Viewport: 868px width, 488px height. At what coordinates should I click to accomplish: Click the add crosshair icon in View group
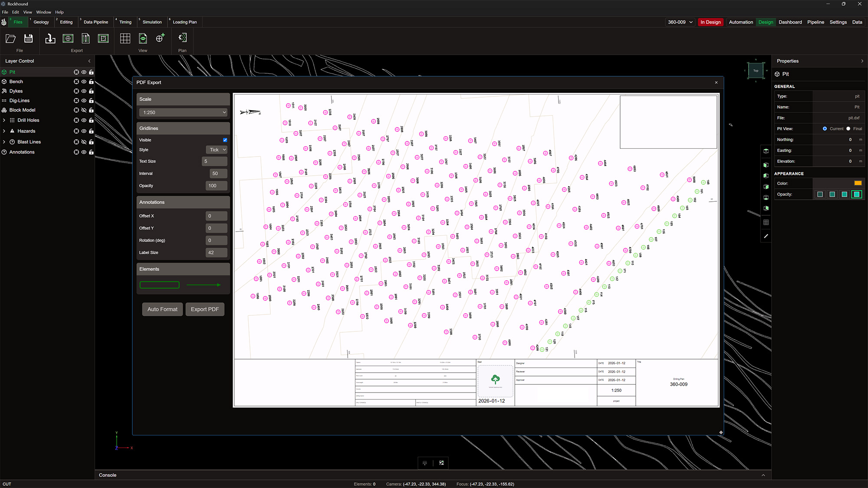click(160, 38)
